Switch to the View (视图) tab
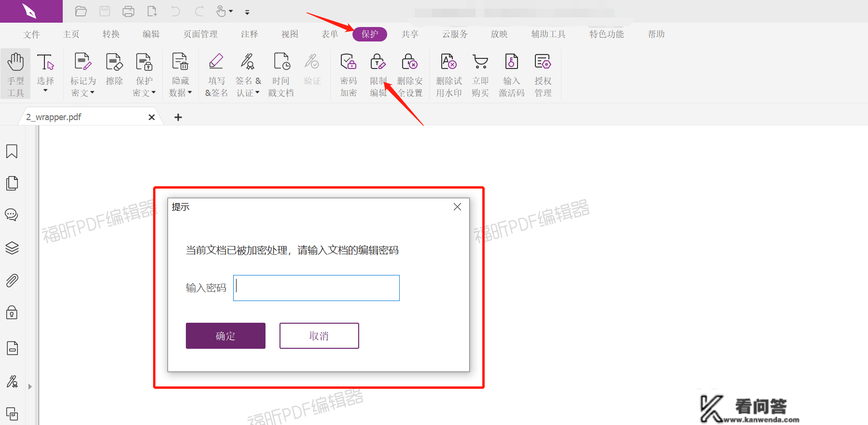This screenshot has height=425, width=868. click(x=290, y=34)
